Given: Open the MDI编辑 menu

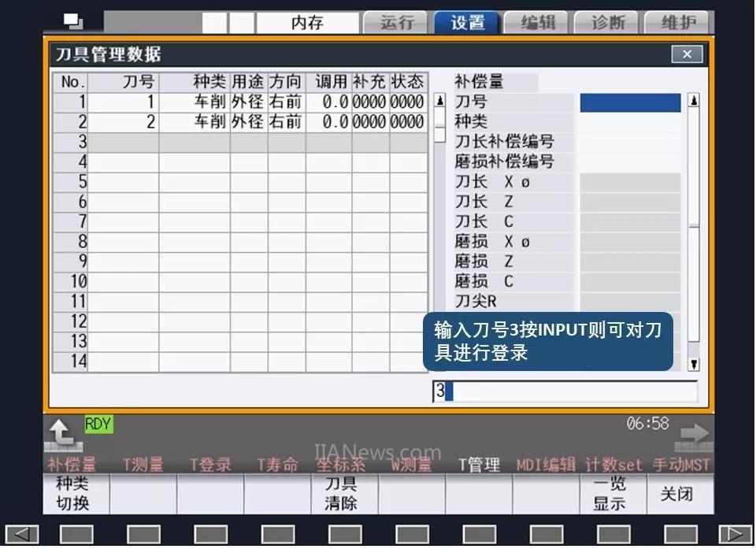Looking at the screenshot, I should tap(546, 465).
